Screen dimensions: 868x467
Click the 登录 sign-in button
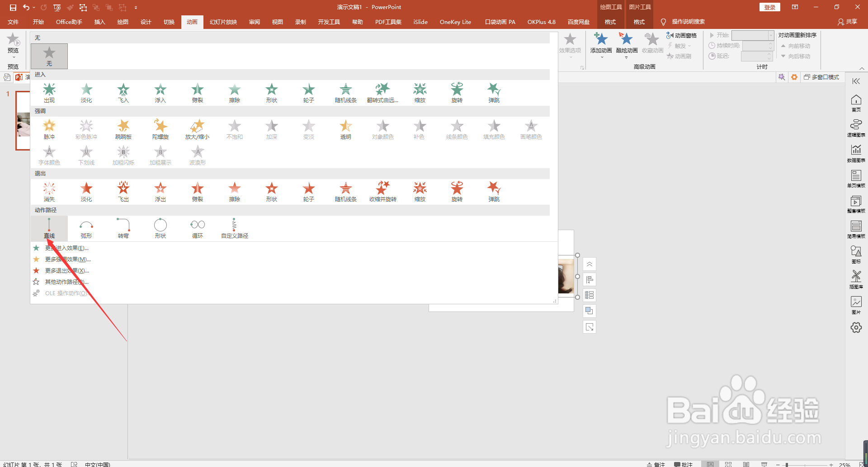769,7
